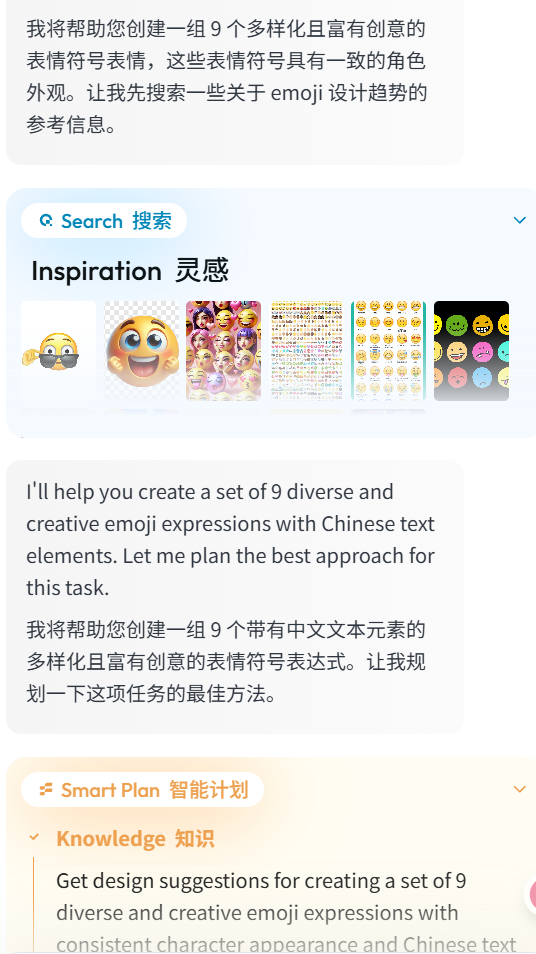Image resolution: width=536 pixels, height=954 pixels.
Task: Click the English 'I'll help you create' message
Action: tap(231, 540)
